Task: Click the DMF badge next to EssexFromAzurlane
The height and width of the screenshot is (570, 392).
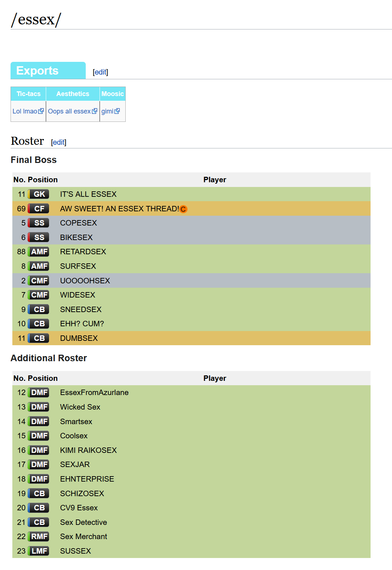Action: click(38, 392)
